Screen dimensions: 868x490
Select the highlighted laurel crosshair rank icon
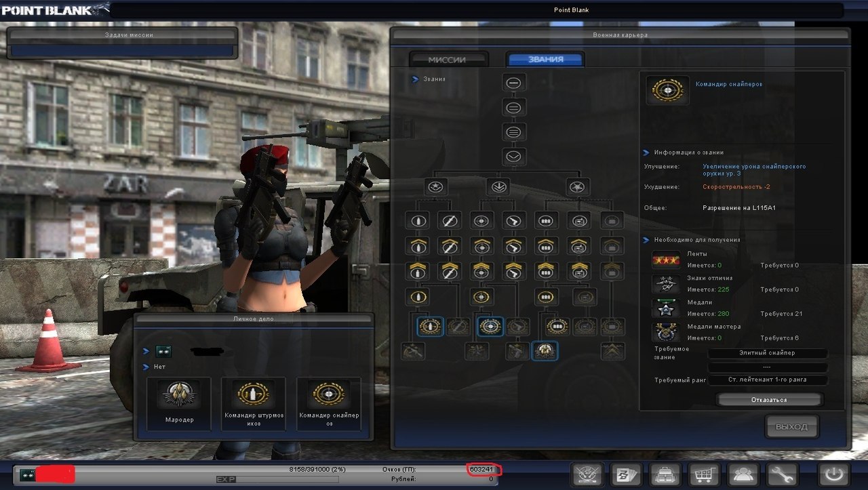point(490,327)
